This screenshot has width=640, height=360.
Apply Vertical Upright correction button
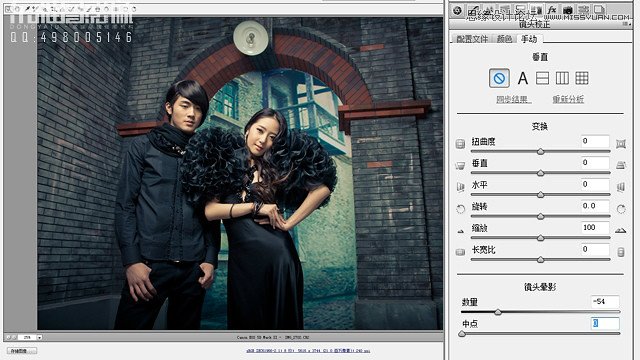click(562, 78)
